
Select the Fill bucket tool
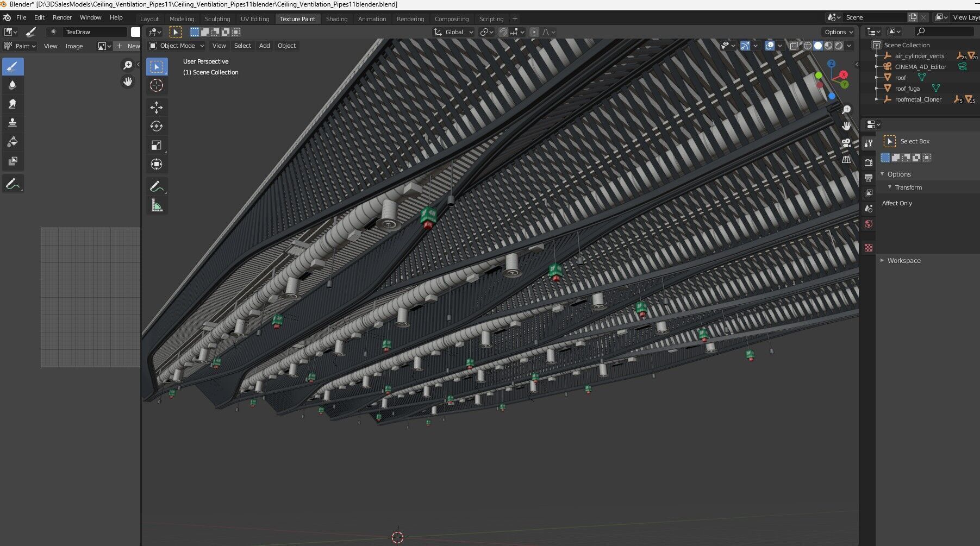[x=13, y=142]
